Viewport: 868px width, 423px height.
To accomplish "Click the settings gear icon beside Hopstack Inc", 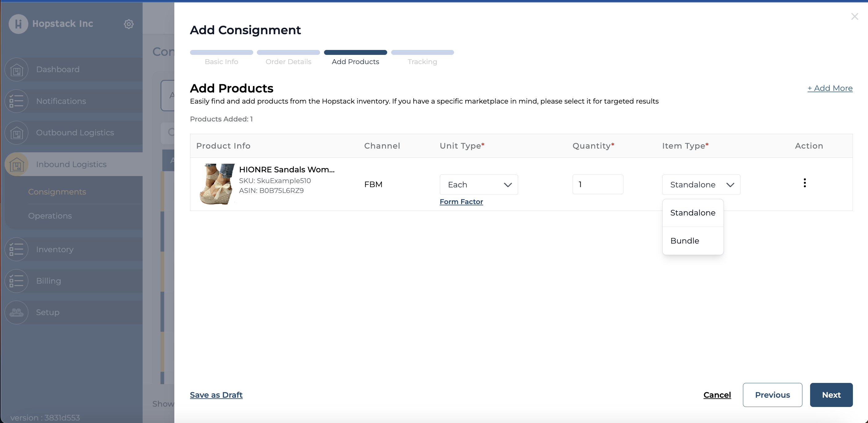I will tap(128, 24).
